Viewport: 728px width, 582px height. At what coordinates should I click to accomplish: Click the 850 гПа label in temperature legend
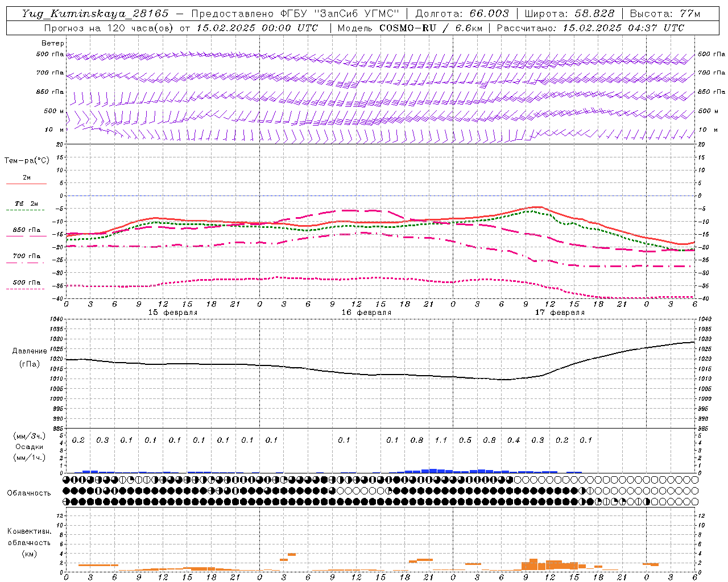pos(26,230)
